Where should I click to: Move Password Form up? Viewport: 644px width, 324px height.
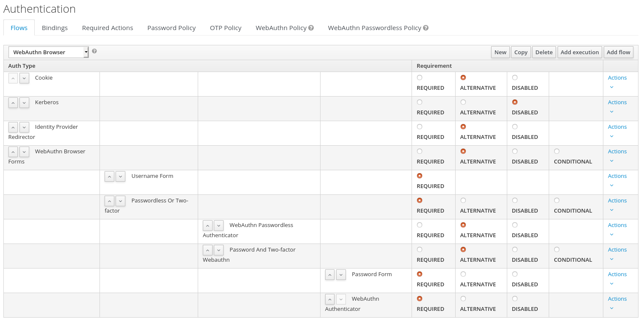pyautogui.click(x=330, y=274)
